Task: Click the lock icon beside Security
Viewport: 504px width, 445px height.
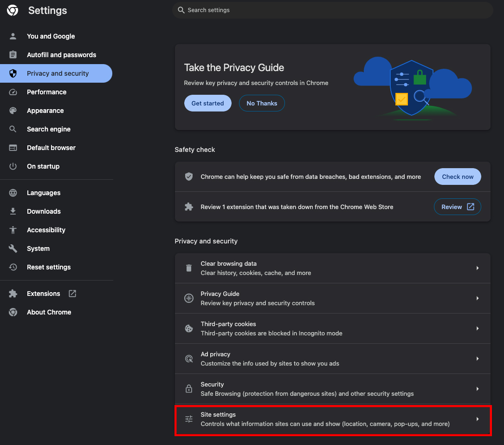Action: (189, 389)
